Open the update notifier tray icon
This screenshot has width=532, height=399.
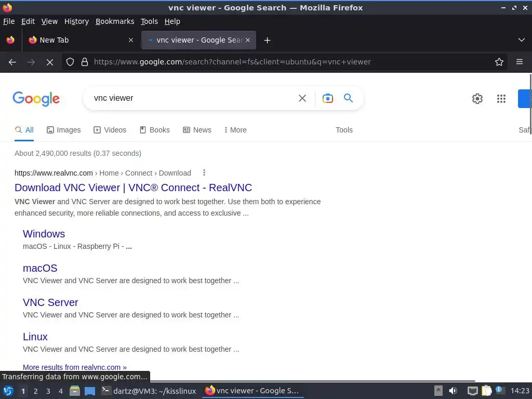(x=499, y=390)
